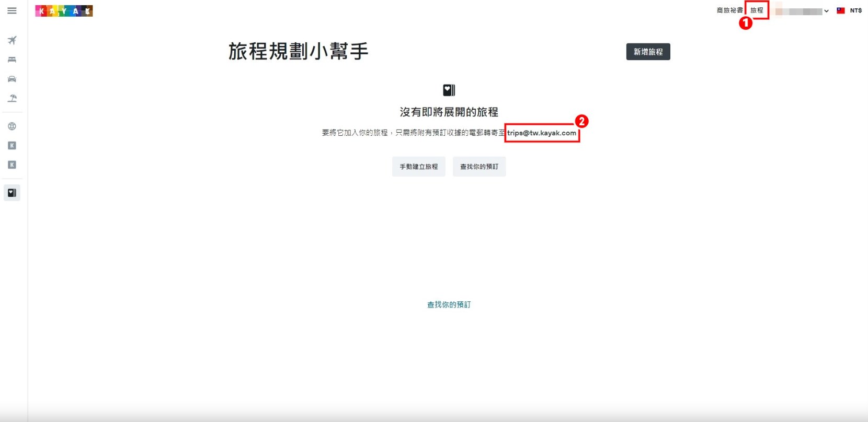The height and width of the screenshot is (422, 868).
Task: Select the highlighted Trips icon in the sidebar
Action: point(12,193)
